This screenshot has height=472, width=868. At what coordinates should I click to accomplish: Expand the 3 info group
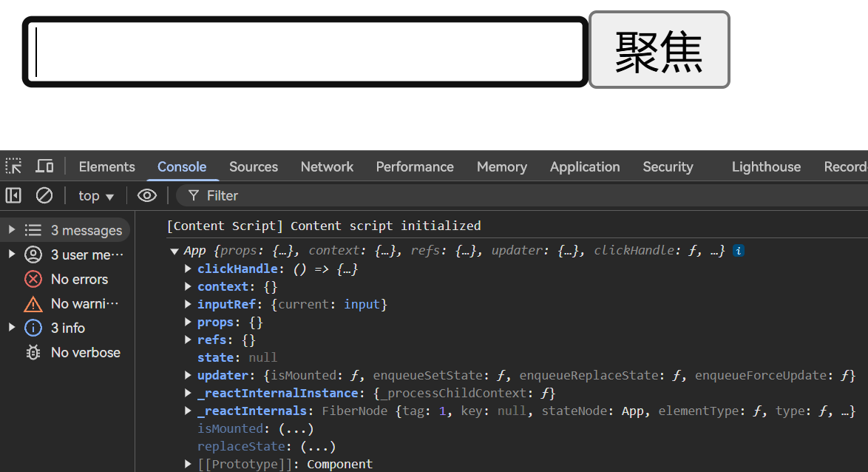pos(12,328)
